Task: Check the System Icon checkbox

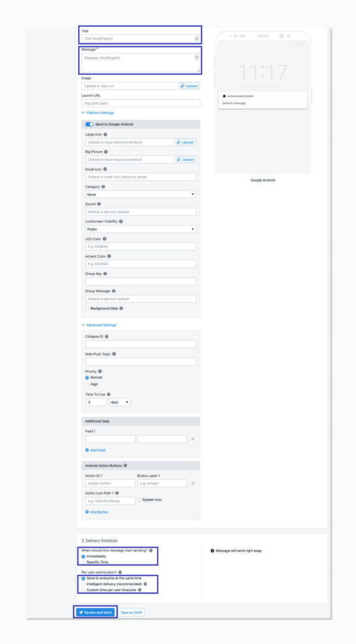Action: tap(139, 499)
